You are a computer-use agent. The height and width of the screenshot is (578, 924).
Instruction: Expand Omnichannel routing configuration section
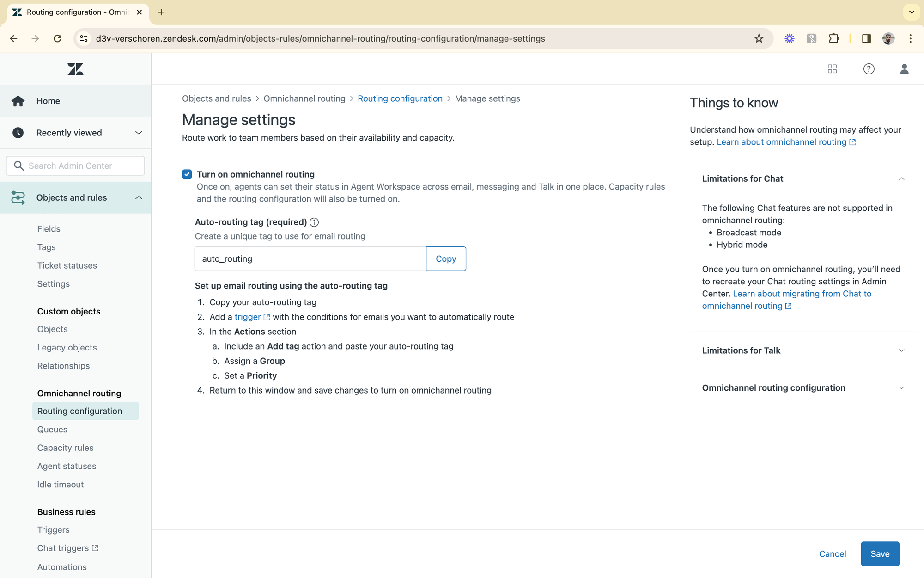(901, 388)
